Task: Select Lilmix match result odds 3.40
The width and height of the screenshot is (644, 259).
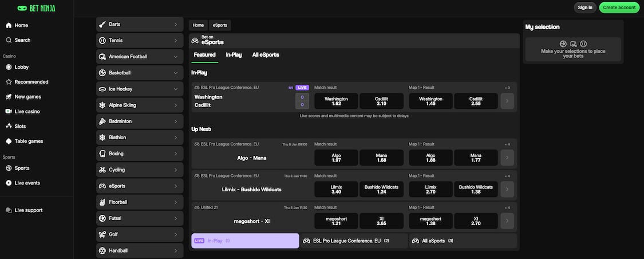Action: (336, 190)
